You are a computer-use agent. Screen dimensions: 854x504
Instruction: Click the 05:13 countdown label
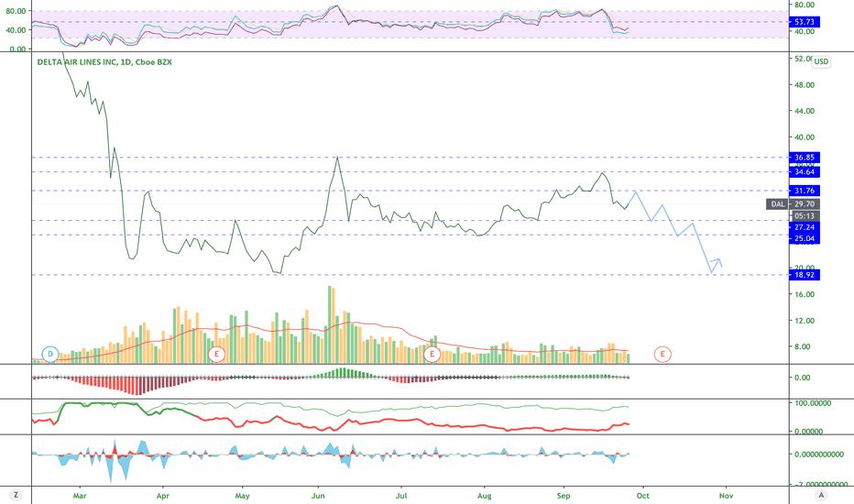coord(805,215)
